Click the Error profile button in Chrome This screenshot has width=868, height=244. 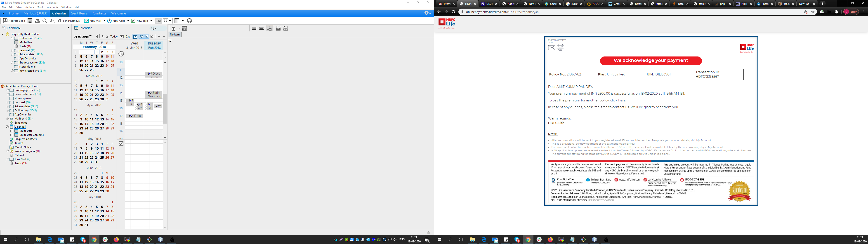[x=851, y=12]
